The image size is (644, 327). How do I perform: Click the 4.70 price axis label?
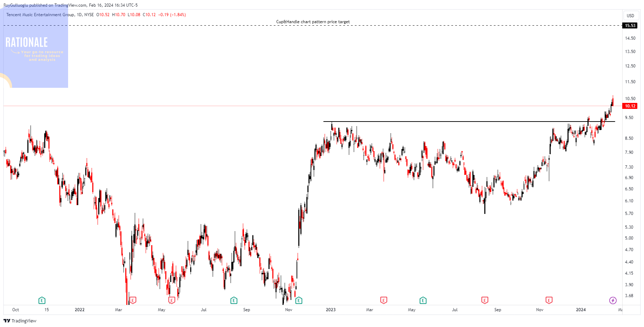click(x=629, y=250)
